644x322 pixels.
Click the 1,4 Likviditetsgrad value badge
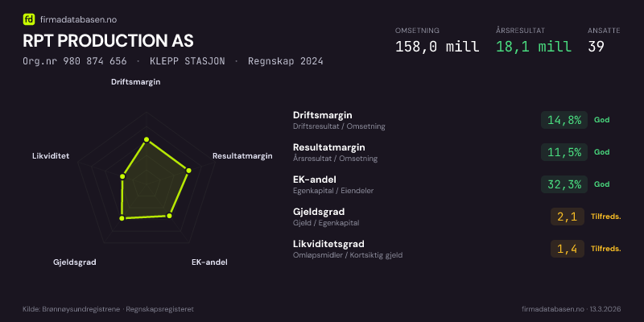click(x=567, y=249)
